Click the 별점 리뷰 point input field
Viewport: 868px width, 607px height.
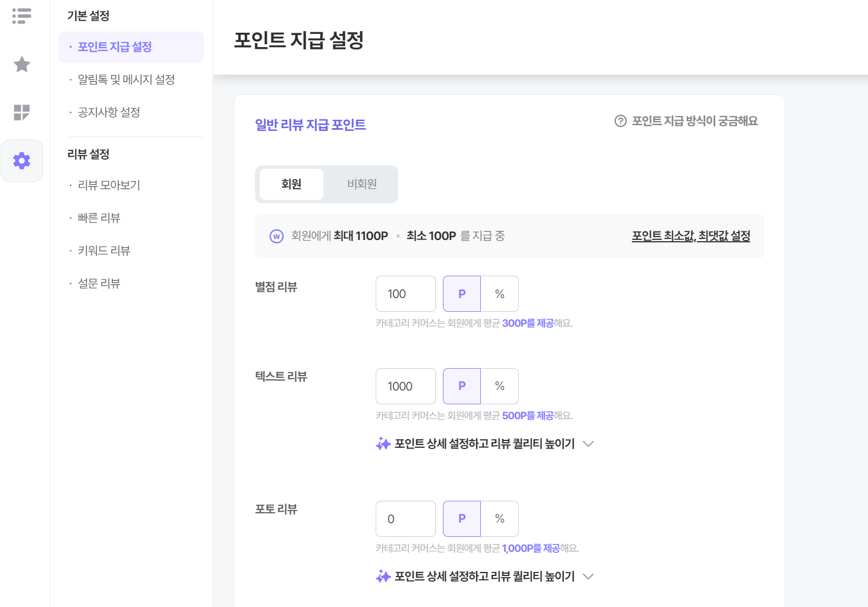pyautogui.click(x=406, y=294)
